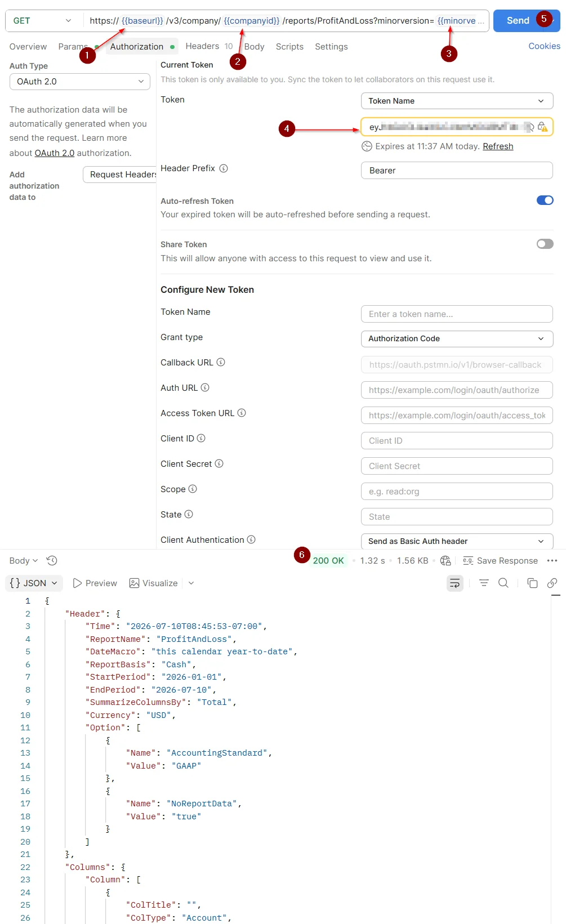
Task: Click the Header Prefix Bearer field
Action: pos(457,170)
